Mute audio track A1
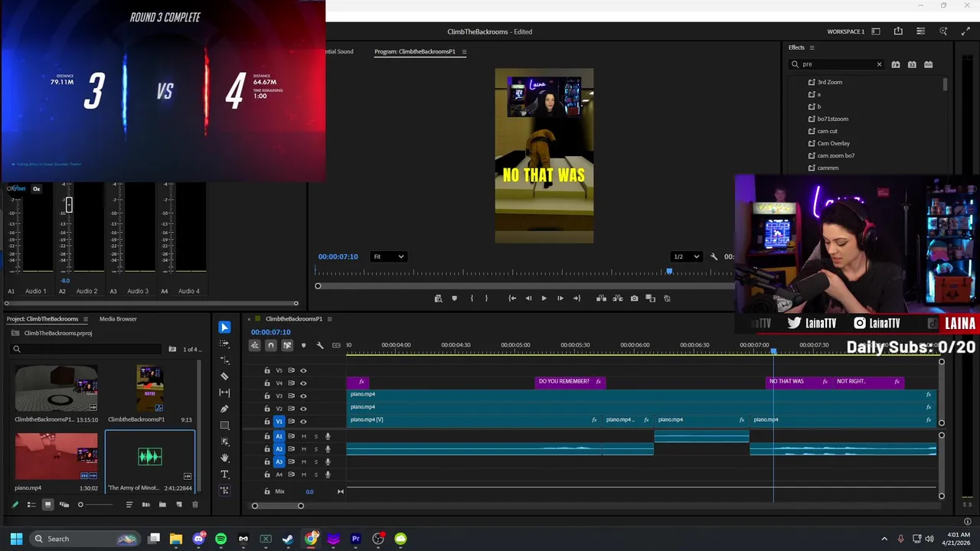980x551 pixels. 303,436
